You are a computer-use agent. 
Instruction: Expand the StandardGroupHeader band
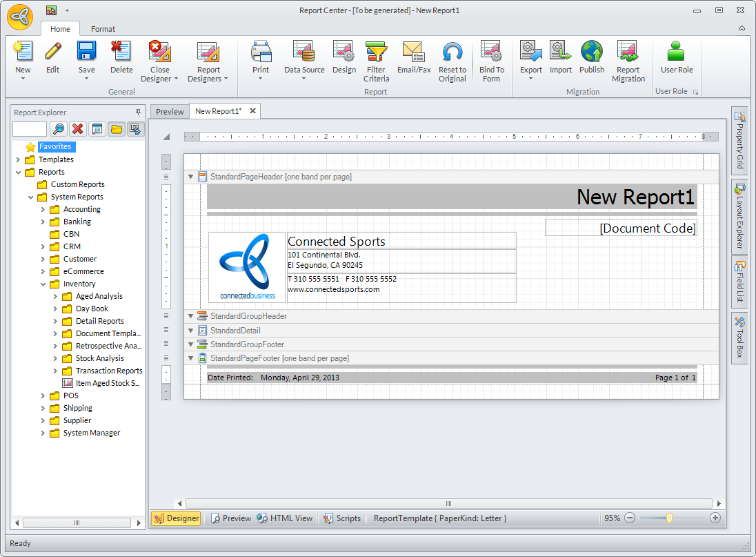coord(191,316)
